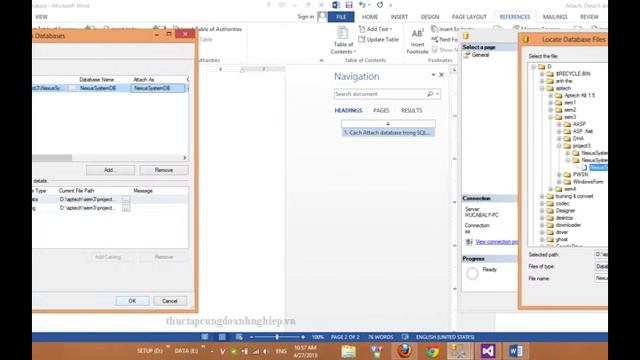The image size is (640, 360).
Task: Click the zoom in plus button
Action: point(303,337)
